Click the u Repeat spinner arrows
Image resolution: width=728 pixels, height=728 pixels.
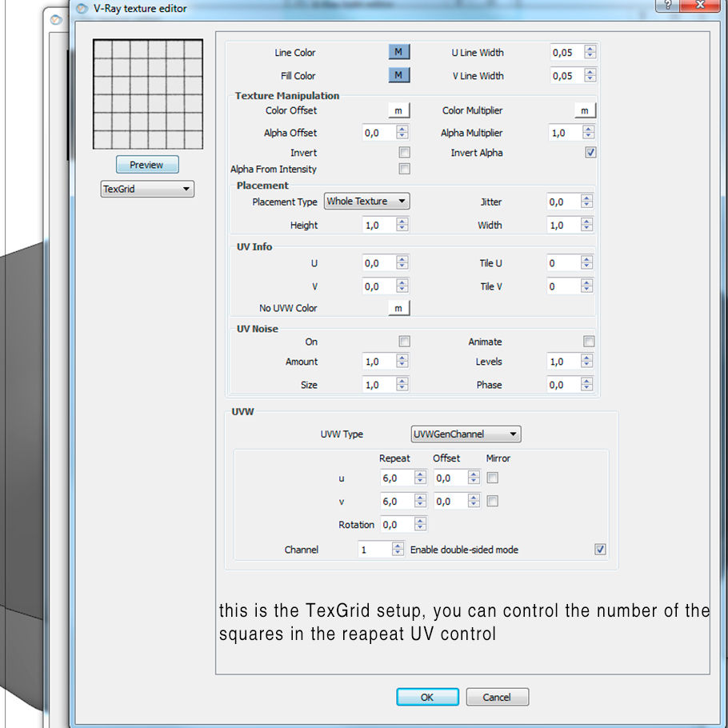[x=421, y=478]
